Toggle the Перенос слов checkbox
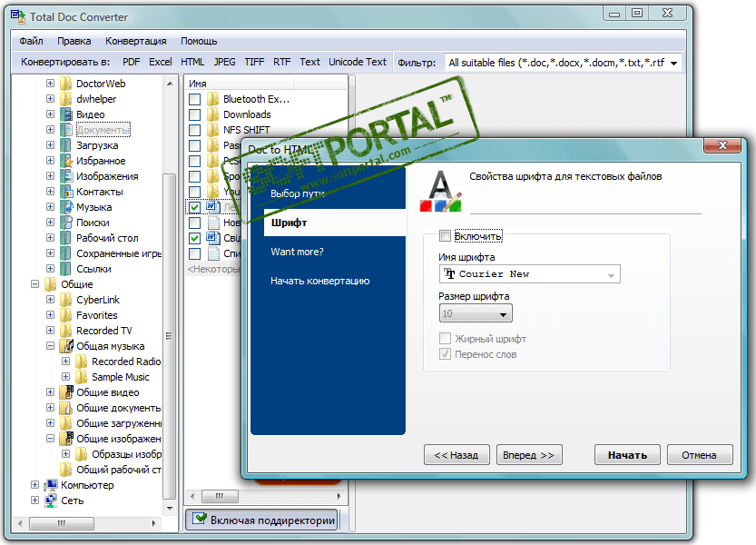The image size is (756, 545). coord(445,354)
